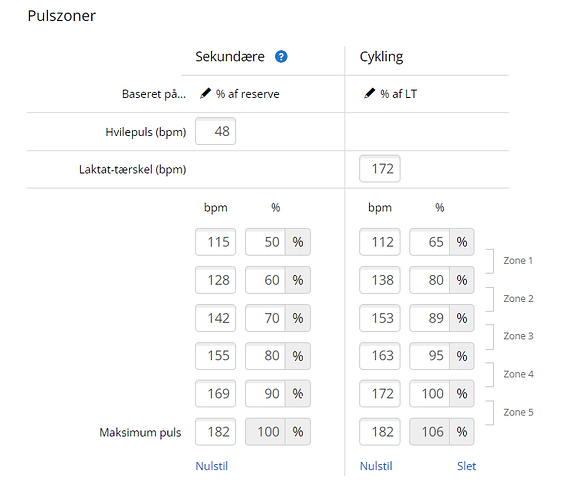Select the Cykling bpm field showing 163
Screen dimensions: 579x500
[380, 356]
